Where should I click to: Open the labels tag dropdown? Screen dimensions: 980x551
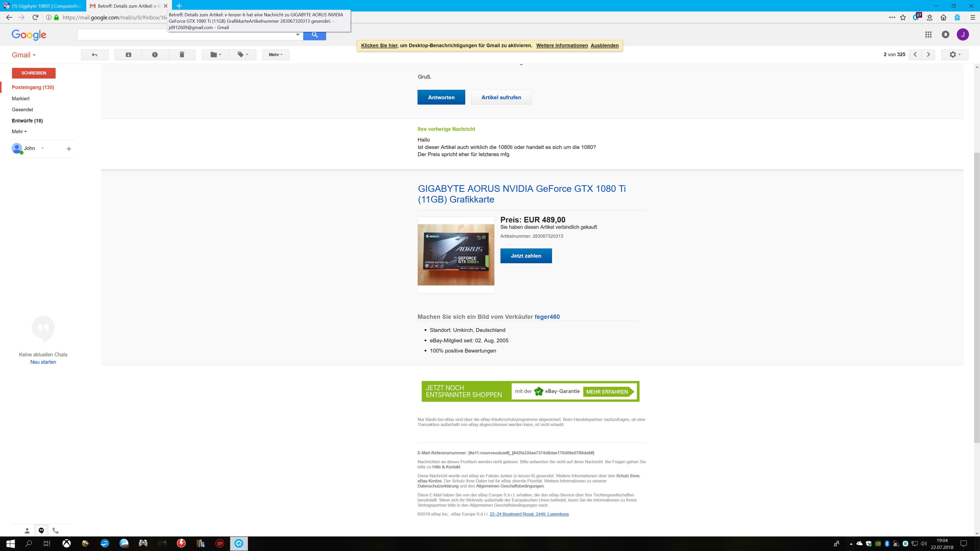(243, 55)
